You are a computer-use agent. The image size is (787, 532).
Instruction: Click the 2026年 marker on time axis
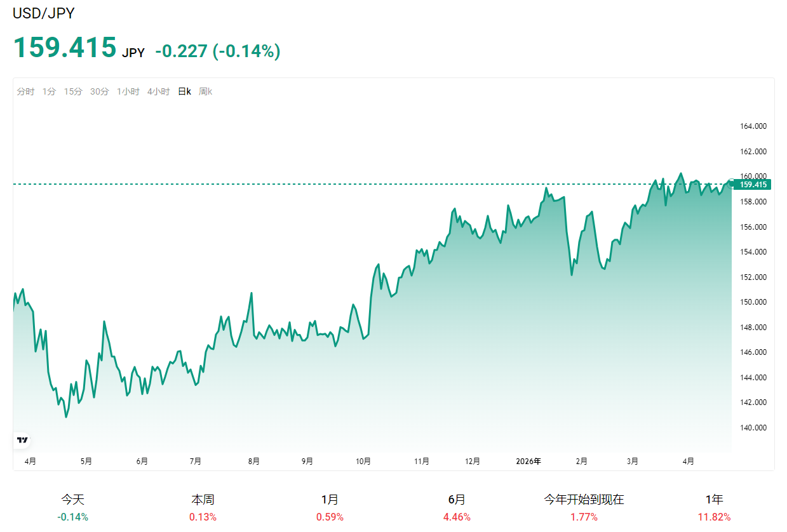(x=528, y=462)
